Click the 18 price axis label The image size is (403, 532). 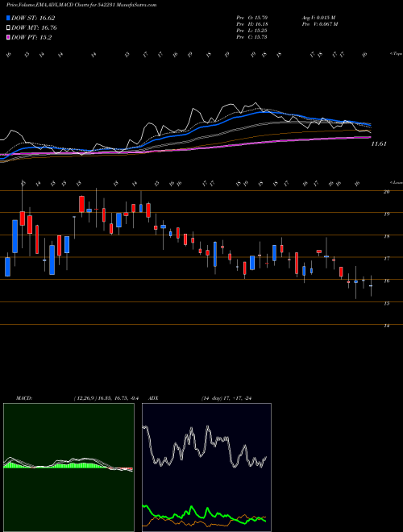386,236
